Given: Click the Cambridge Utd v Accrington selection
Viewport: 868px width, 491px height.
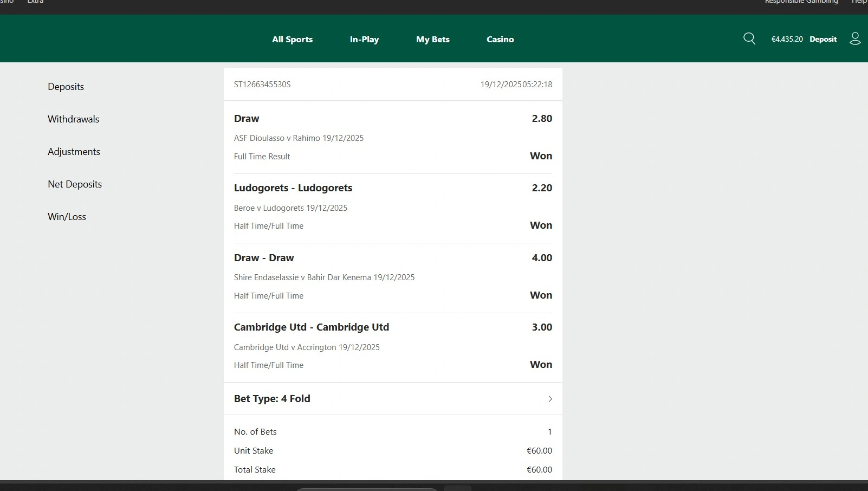Looking at the screenshot, I should (x=307, y=347).
